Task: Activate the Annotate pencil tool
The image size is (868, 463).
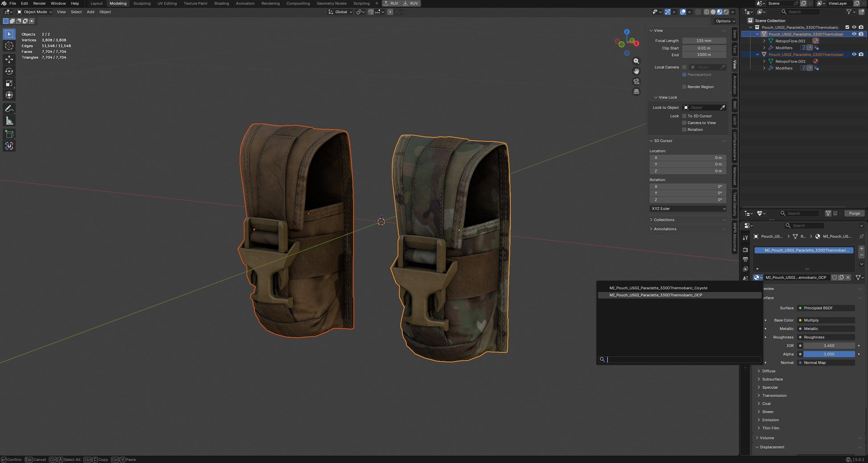Action: click(9, 109)
